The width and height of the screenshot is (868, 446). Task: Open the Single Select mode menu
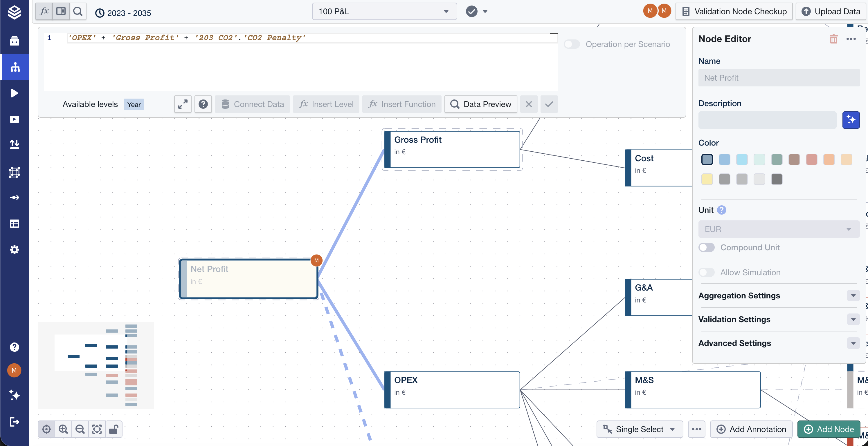tap(639, 429)
